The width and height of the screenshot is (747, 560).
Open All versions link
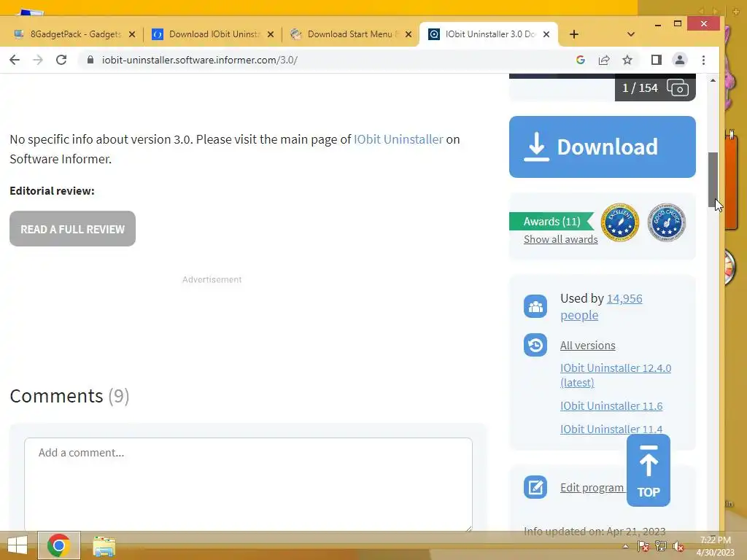[587, 345]
